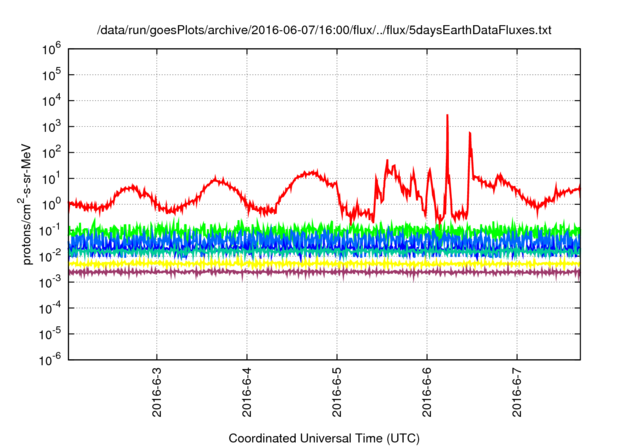Click the 2016-6-7 date tick label

click(x=517, y=392)
